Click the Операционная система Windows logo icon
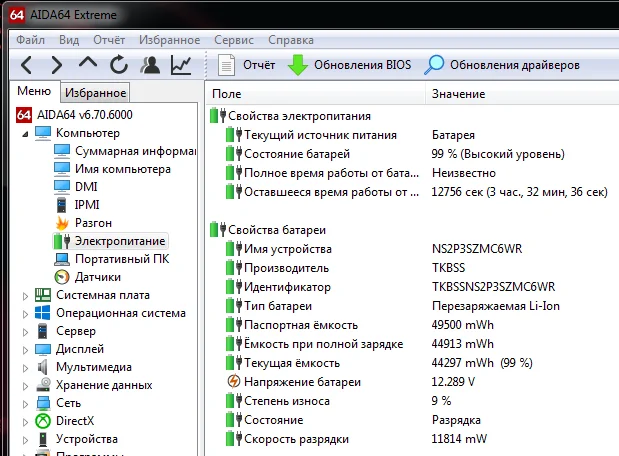Image resolution: width=619 pixels, height=456 pixels. 43,313
